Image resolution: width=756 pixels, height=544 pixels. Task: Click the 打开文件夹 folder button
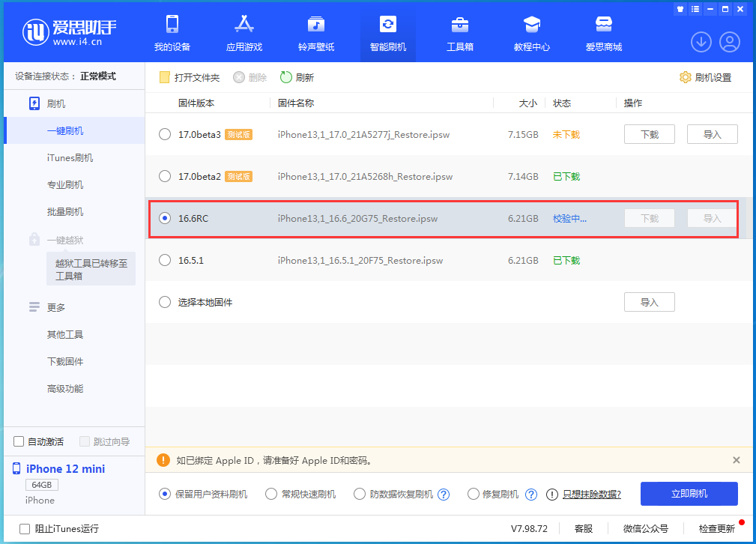tap(190, 78)
